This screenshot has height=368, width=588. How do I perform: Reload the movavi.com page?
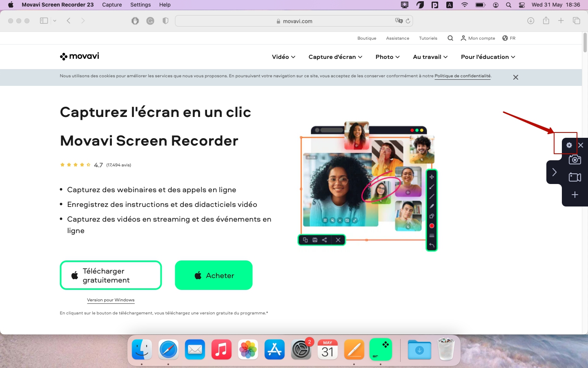[x=408, y=21]
